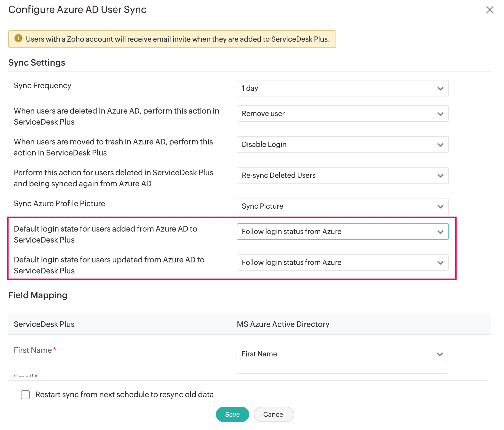
Task: Click the chevron beside "Re-sync Deleted Users"
Action: [x=440, y=175]
